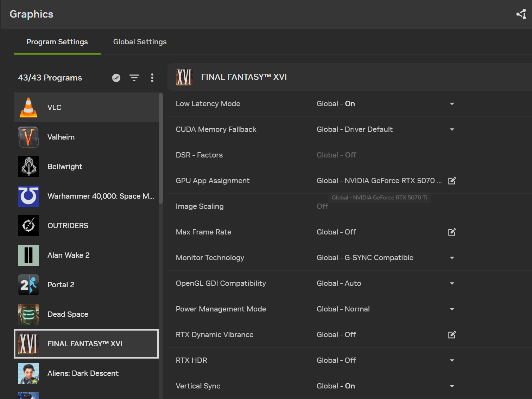Open Power Management Mode dropdown
Image resolution: width=532 pixels, height=399 pixels.
452,309
